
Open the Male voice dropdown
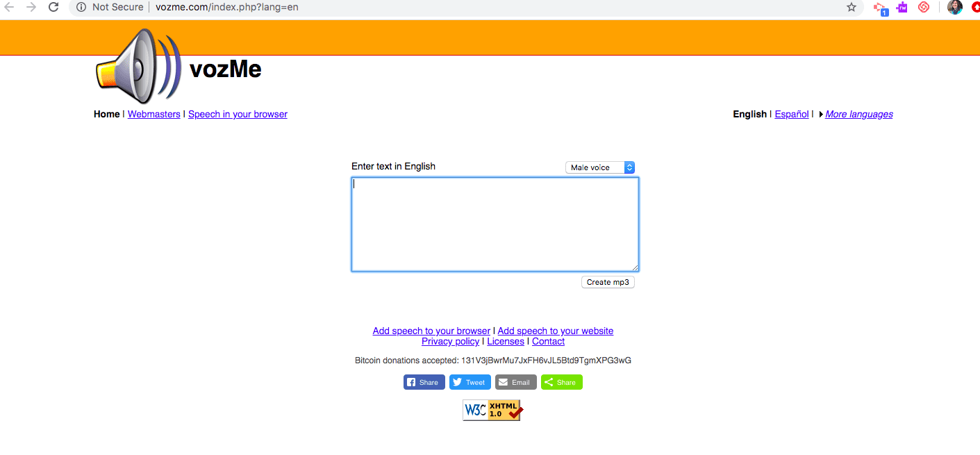coord(600,167)
